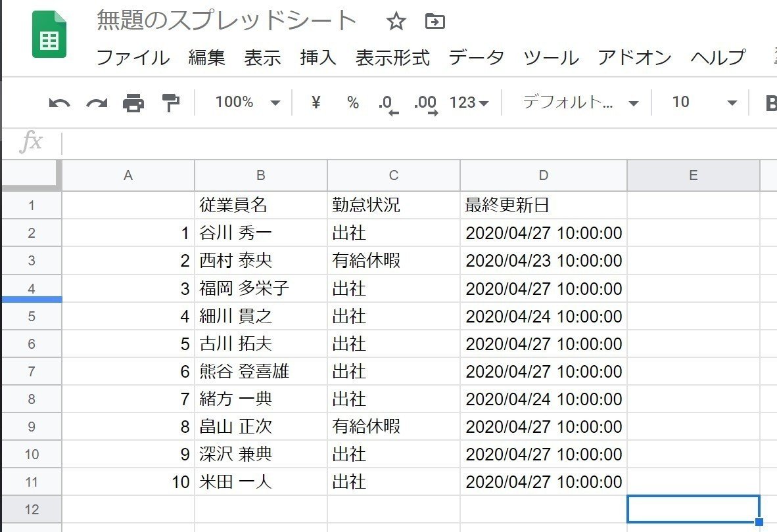Image resolution: width=777 pixels, height=532 pixels.
Task: Apply currency format with the ¥ icon
Action: (x=316, y=102)
